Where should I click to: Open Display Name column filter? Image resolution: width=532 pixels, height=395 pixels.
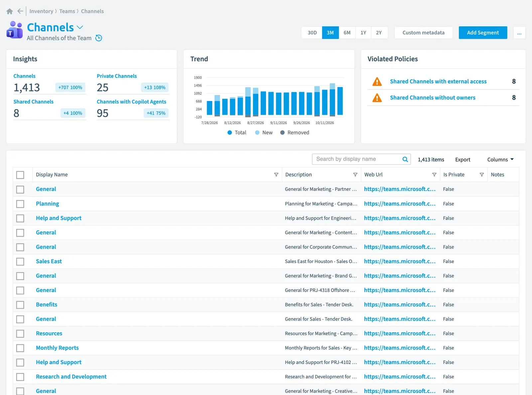276,175
